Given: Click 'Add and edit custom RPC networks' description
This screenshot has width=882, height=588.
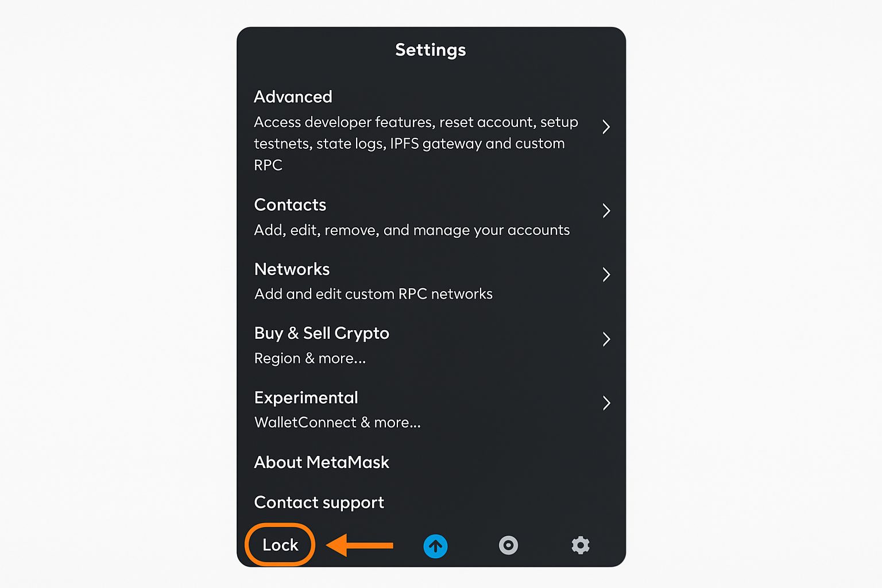Looking at the screenshot, I should (373, 294).
